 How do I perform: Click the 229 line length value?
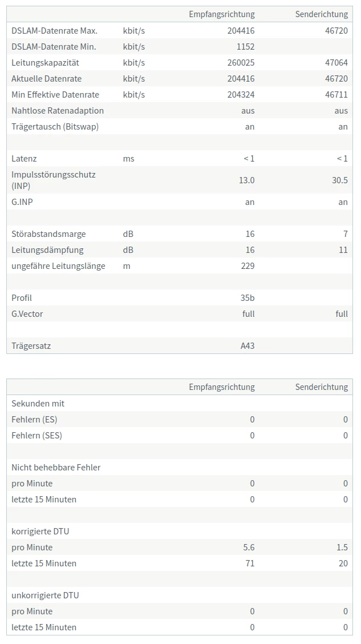pos(248,266)
